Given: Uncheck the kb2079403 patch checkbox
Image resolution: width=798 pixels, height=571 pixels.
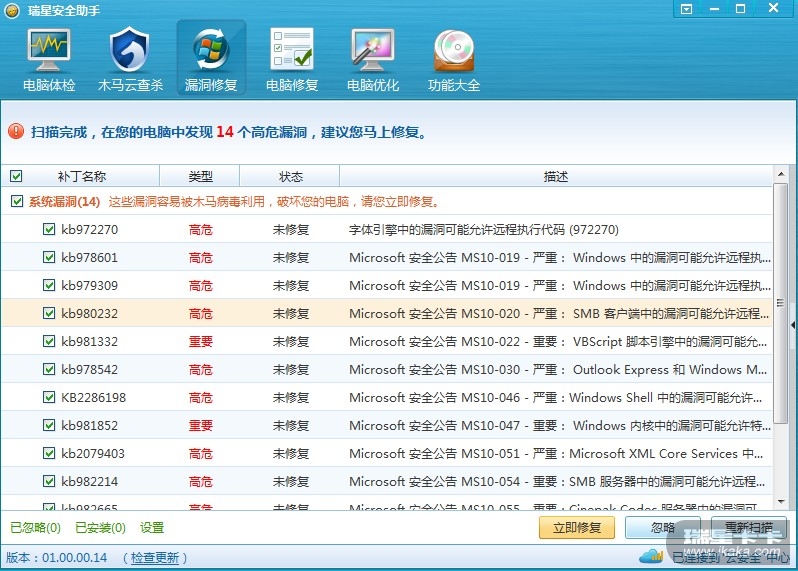Looking at the screenshot, I should (x=49, y=453).
